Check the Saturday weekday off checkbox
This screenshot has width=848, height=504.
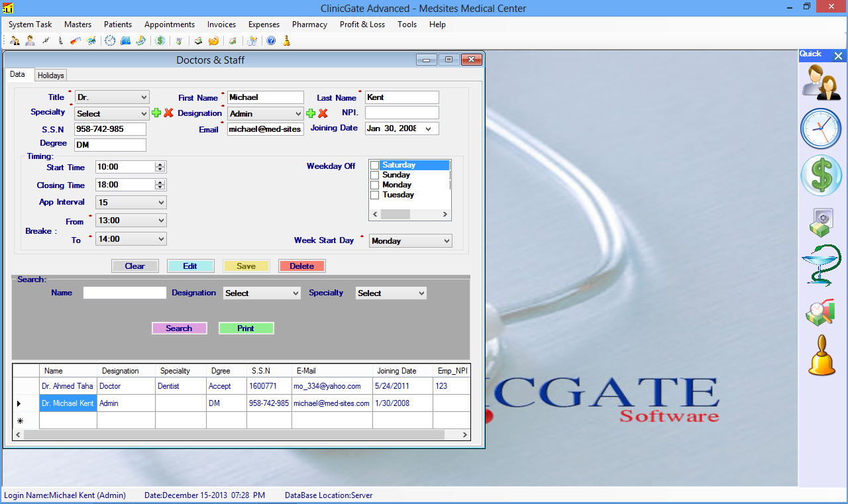(x=375, y=165)
